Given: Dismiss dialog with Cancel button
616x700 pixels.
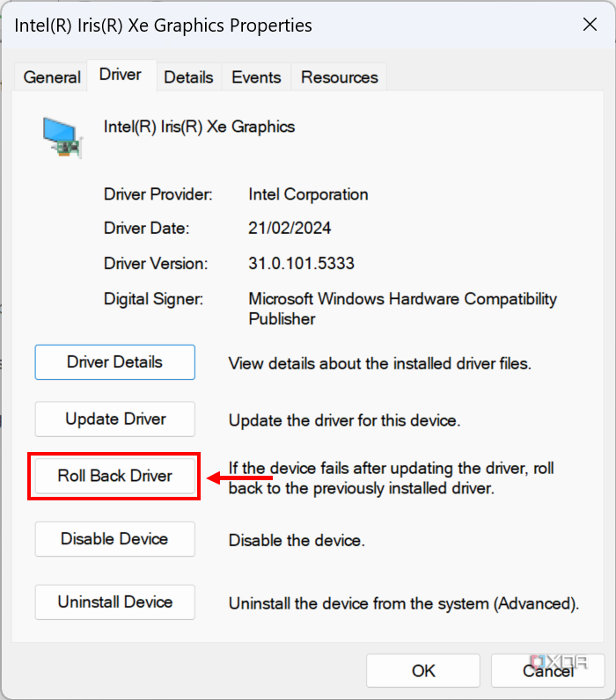Looking at the screenshot, I should 547,670.
